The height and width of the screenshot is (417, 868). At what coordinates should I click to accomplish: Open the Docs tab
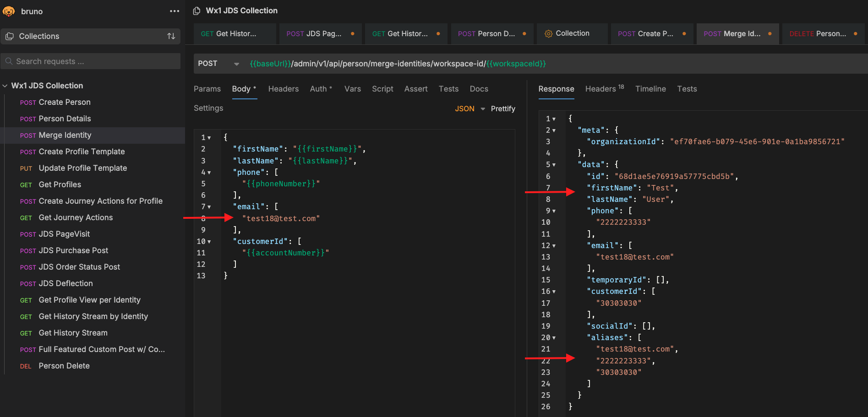479,89
